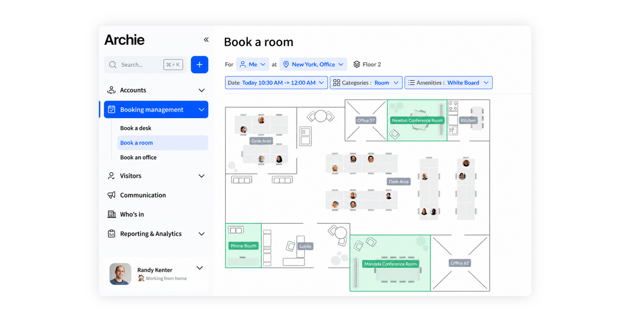Select the Newton Conference Room on the map
The height and width of the screenshot is (322, 644).
417,120
